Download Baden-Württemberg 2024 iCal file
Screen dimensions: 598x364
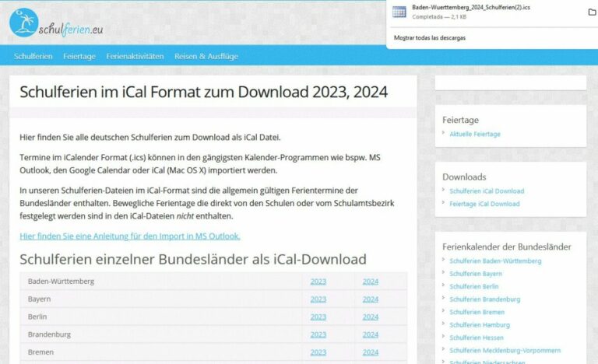click(371, 282)
